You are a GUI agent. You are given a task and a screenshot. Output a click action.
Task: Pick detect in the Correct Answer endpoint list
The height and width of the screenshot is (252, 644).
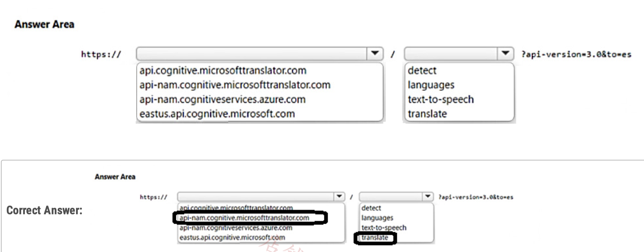coord(371,208)
